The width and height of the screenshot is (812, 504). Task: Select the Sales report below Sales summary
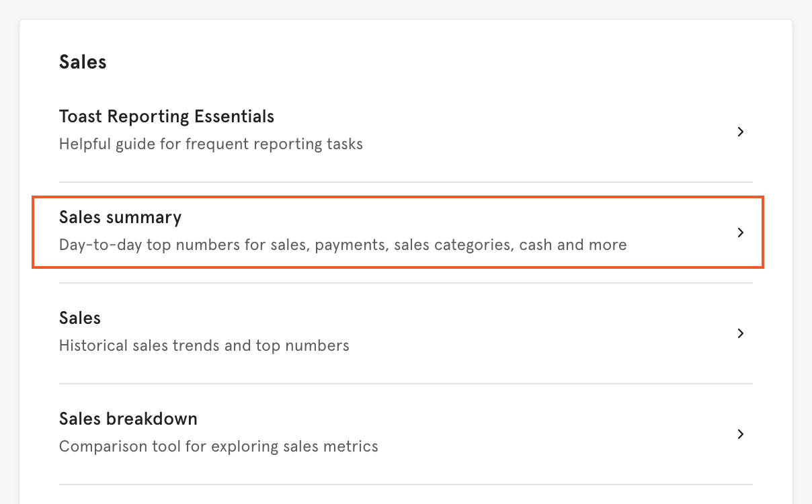click(80, 318)
